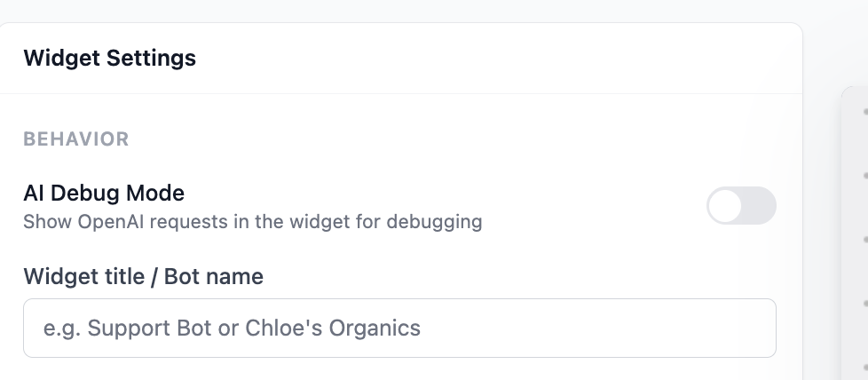Click the 'AI Debug Mode' label text

(x=104, y=193)
